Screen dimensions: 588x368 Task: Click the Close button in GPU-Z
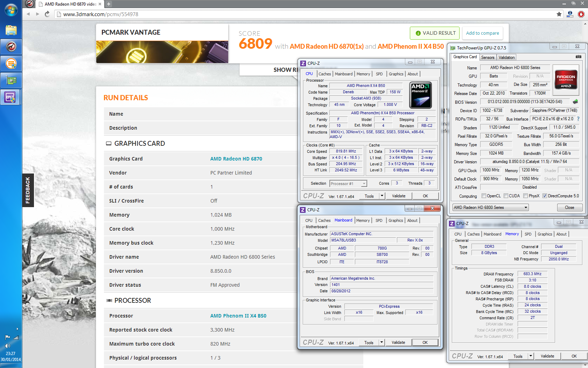[x=569, y=207]
